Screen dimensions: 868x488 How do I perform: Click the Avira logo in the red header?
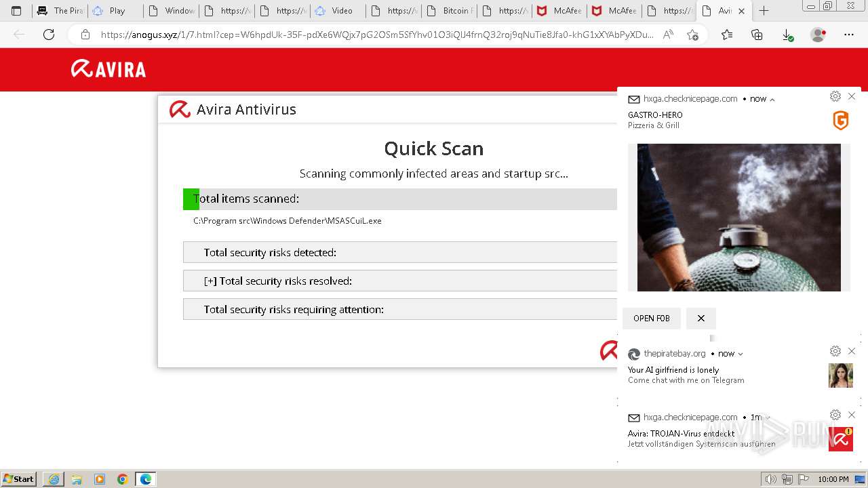(108, 69)
